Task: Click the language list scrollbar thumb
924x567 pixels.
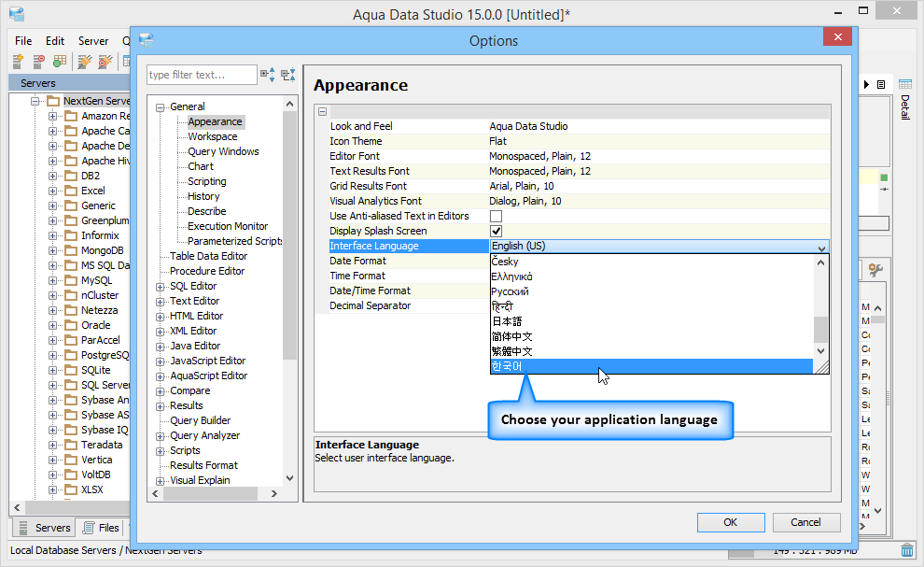Action: [x=821, y=329]
